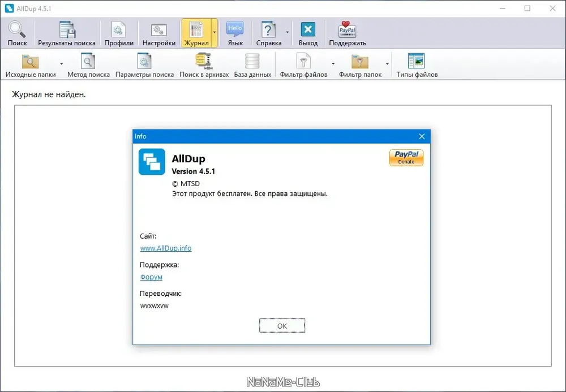
Task: Open Параметры поиска options
Action: [x=144, y=65]
